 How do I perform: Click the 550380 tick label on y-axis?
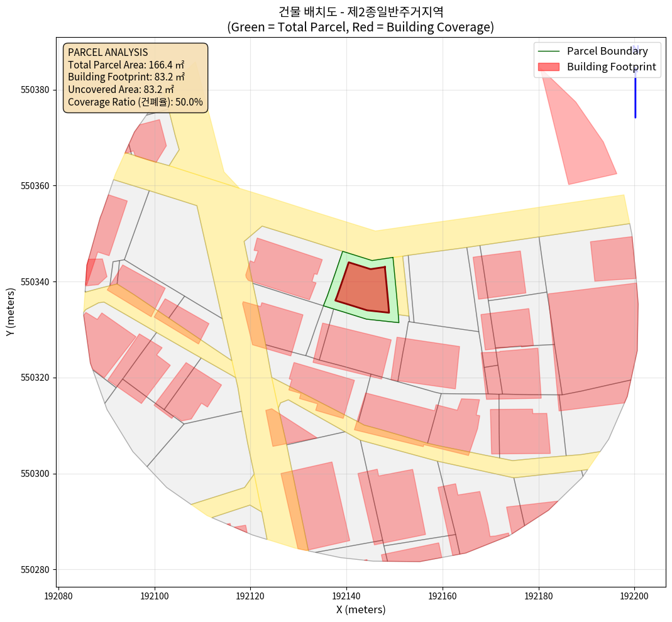pos(35,90)
